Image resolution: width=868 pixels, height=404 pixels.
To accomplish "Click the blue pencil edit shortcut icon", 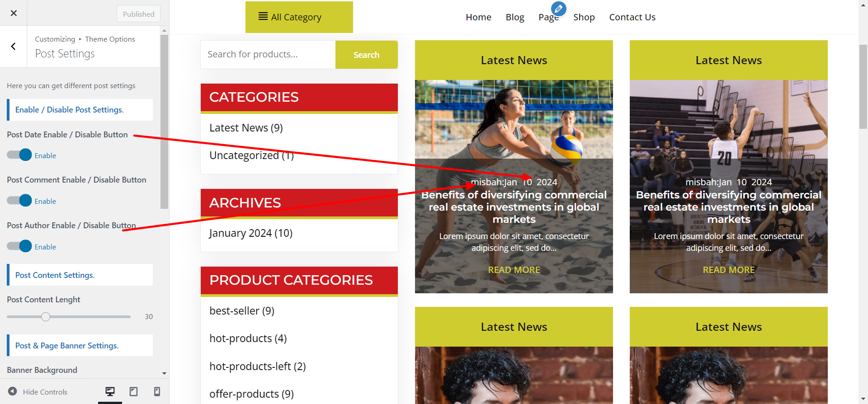I will (x=559, y=9).
